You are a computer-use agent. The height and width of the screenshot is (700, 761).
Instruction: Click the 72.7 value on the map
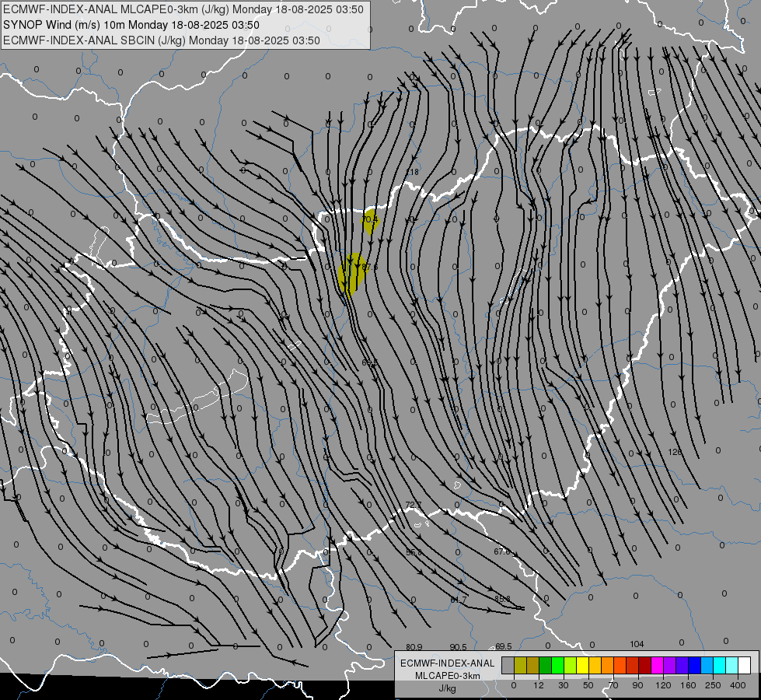tap(414, 506)
